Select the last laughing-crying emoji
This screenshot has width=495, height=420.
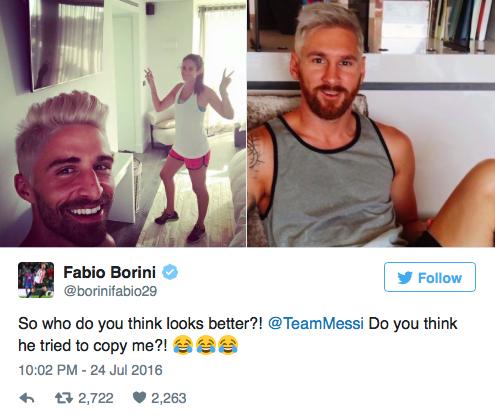228,345
